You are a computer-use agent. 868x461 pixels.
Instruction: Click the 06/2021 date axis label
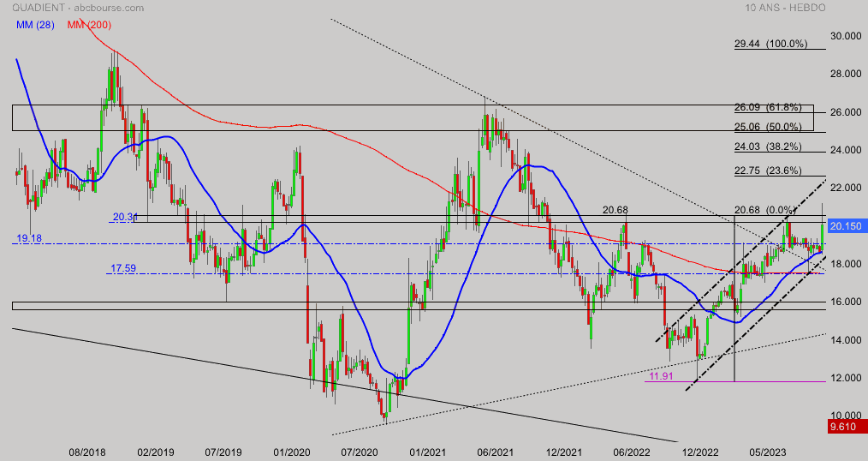pyautogui.click(x=496, y=452)
